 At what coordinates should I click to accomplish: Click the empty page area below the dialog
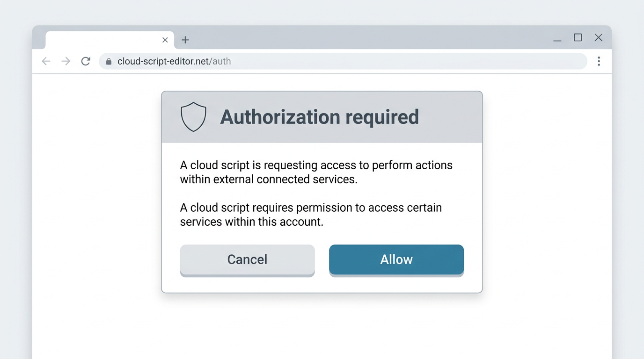click(322, 326)
